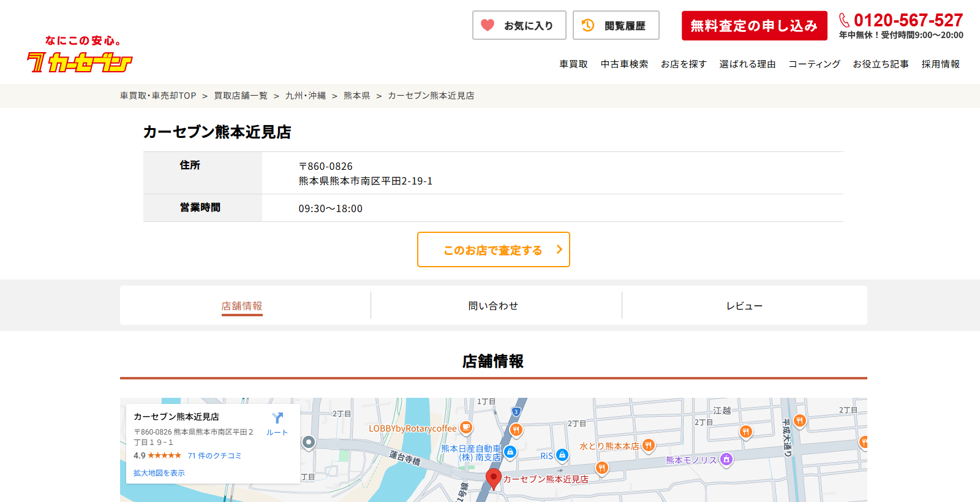
Task: Click the RiS shop marker icon
Action: tap(562, 455)
